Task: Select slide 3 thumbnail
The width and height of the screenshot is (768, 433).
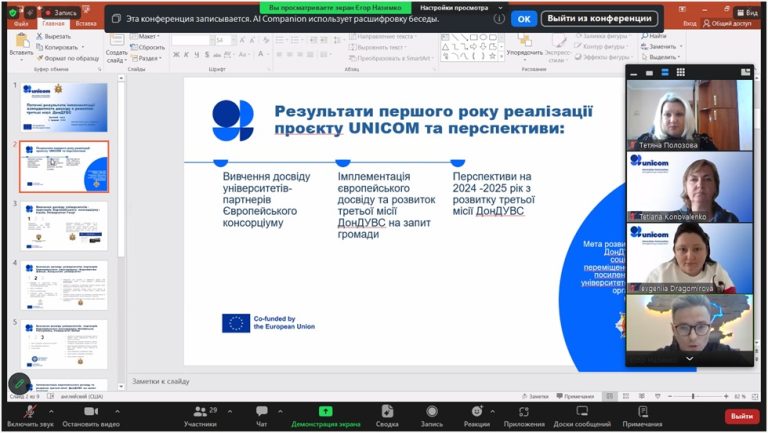Action: 64,226
